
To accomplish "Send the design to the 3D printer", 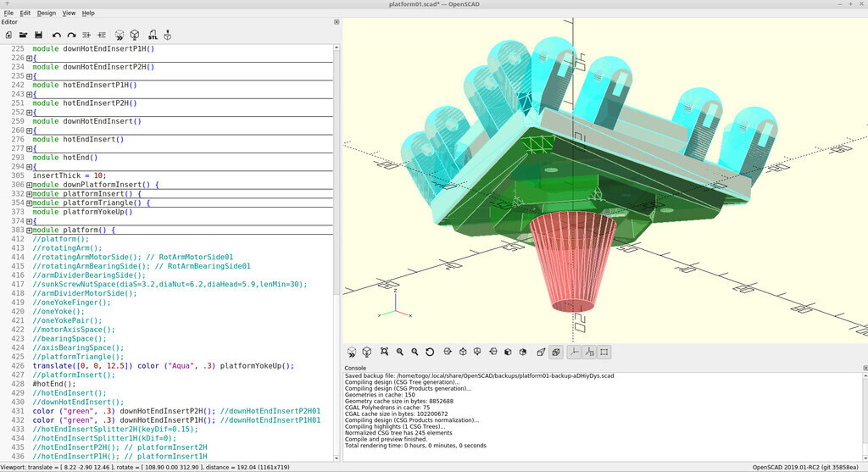I will (167, 35).
